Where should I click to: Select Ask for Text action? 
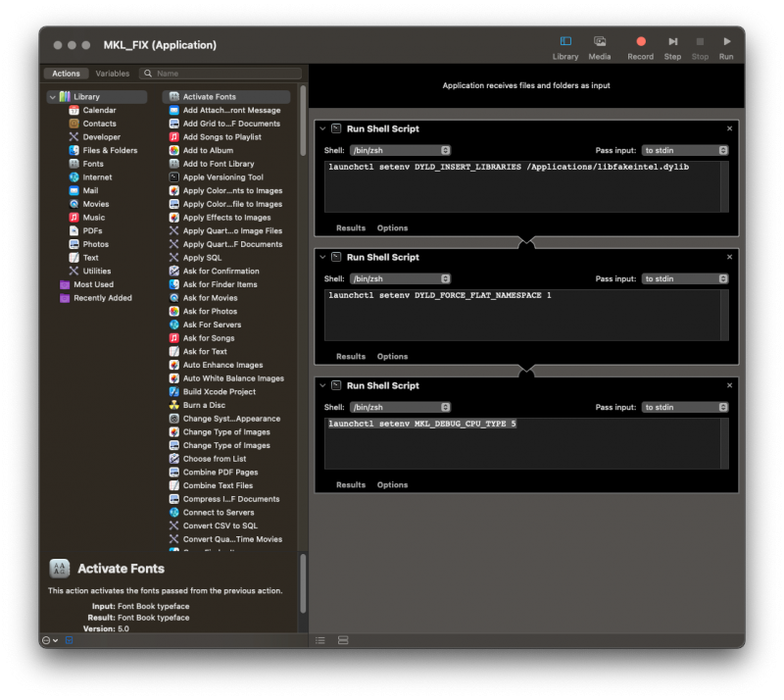coord(204,352)
